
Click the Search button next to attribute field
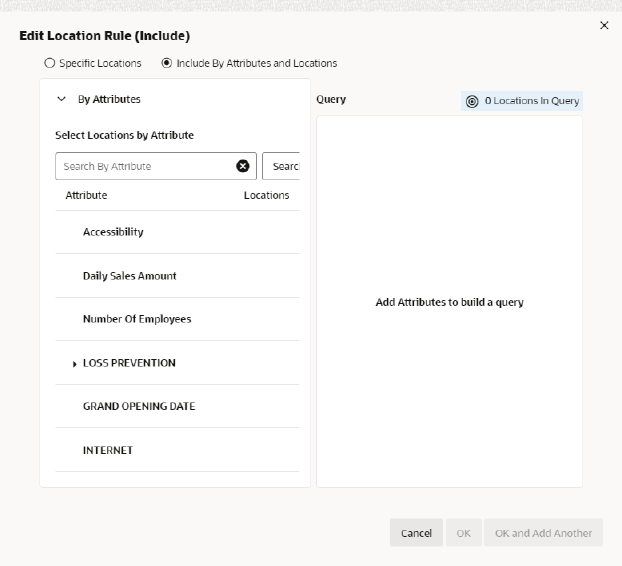tap(281, 166)
